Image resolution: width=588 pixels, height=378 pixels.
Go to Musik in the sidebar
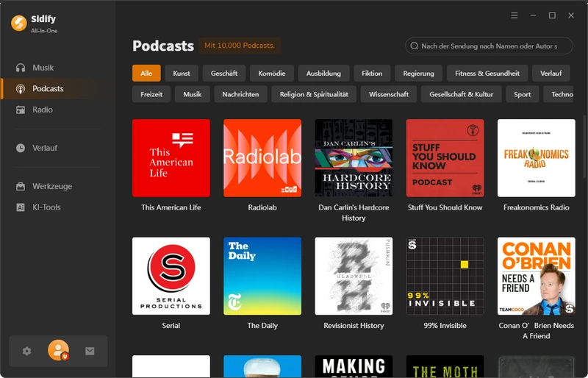click(x=43, y=68)
